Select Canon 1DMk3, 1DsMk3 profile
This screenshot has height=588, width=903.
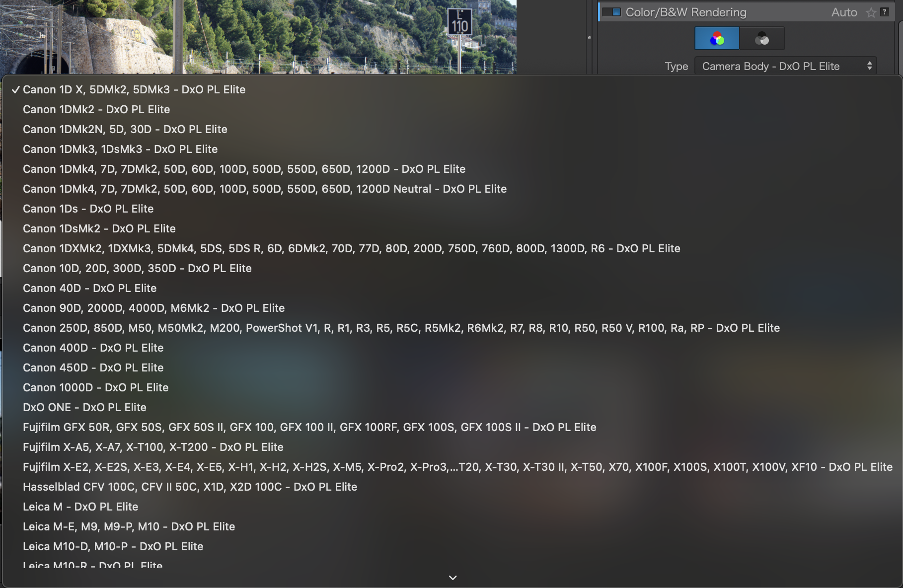pyautogui.click(x=452, y=149)
